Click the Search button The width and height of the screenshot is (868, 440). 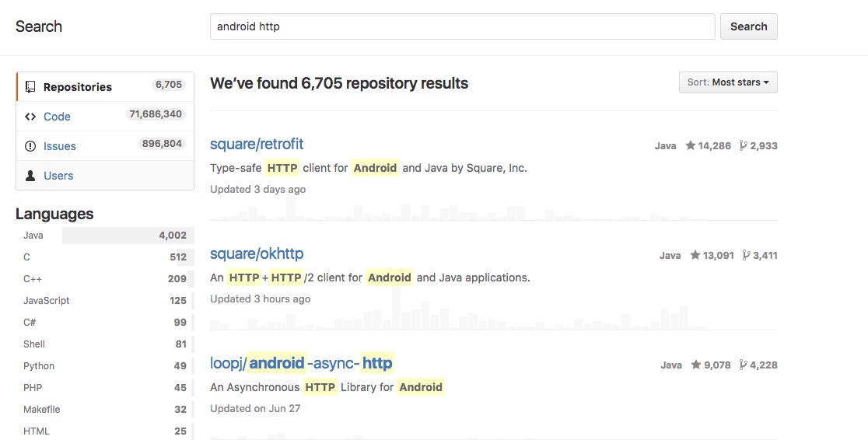[748, 26]
